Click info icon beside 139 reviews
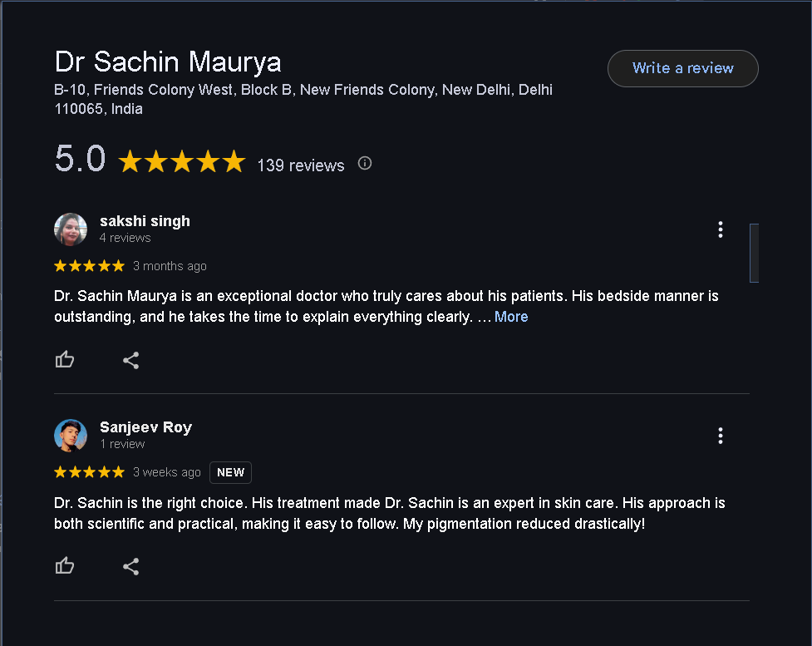 tap(364, 164)
